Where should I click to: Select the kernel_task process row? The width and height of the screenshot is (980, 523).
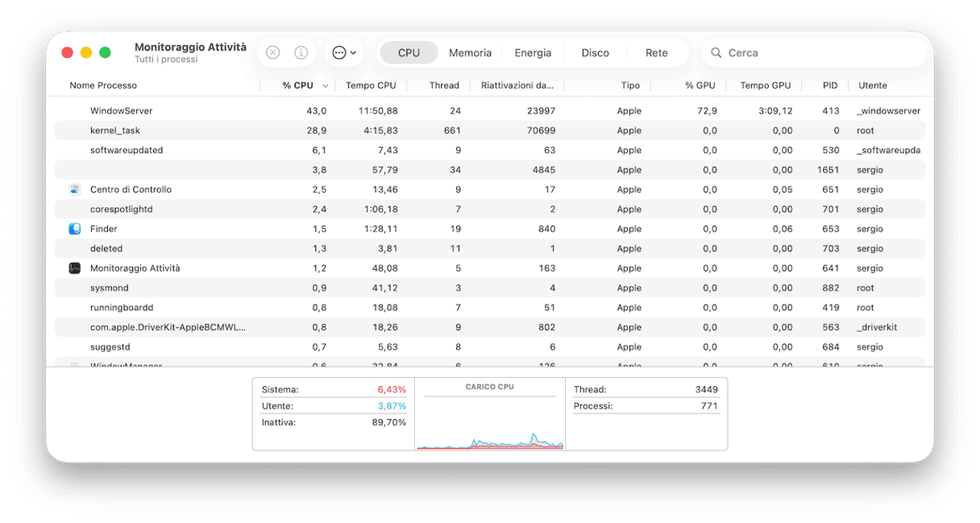point(489,131)
